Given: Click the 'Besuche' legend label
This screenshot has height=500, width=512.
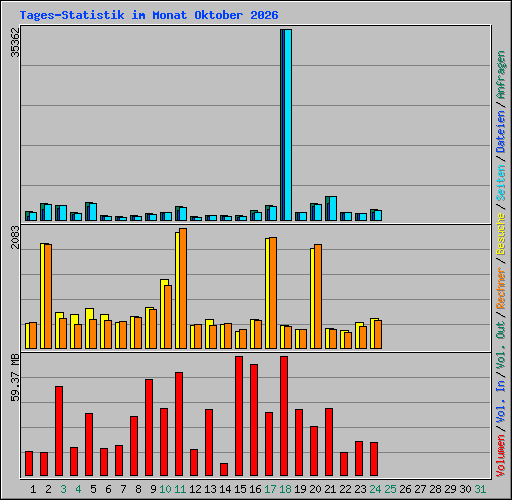Looking at the screenshot, I should tap(501, 234).
